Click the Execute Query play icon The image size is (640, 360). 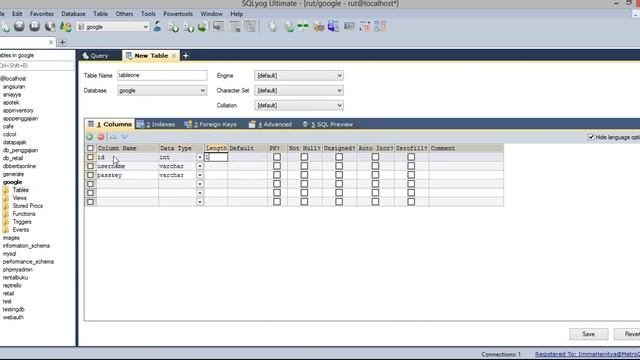(19, 27)
